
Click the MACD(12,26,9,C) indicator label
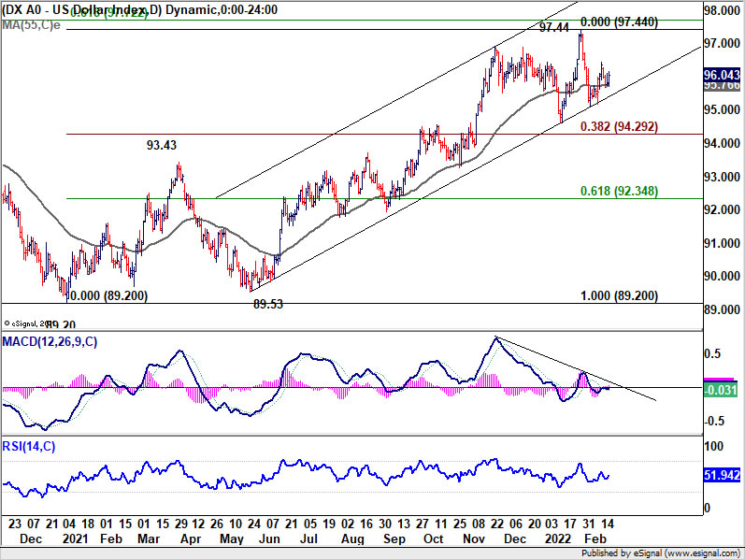[50, 342]
